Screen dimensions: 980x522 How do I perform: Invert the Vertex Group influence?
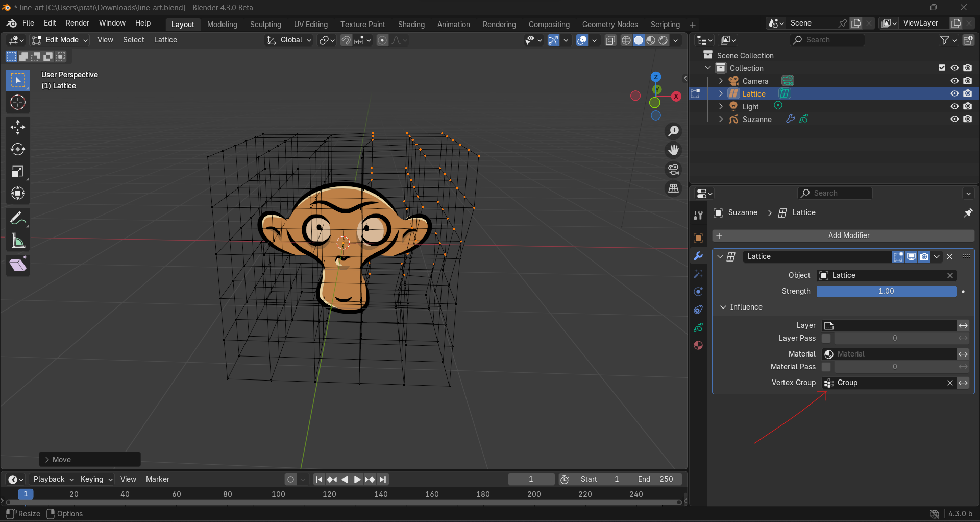(x=963, y=383)
